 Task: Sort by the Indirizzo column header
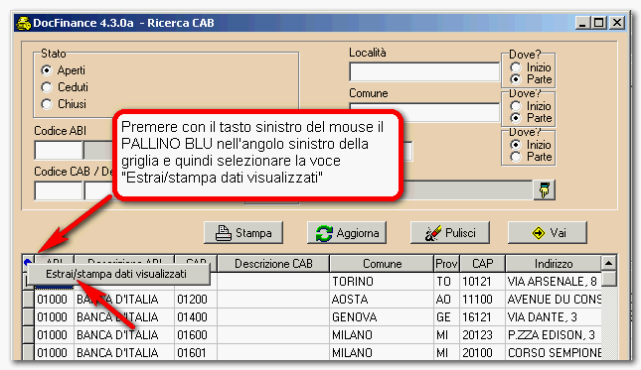point(554,264)
